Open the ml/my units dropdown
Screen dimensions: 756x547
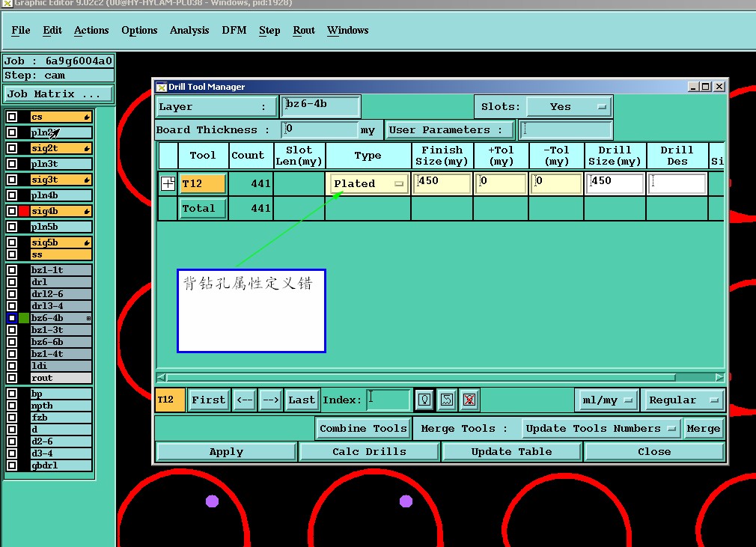[x=606, y=400]
